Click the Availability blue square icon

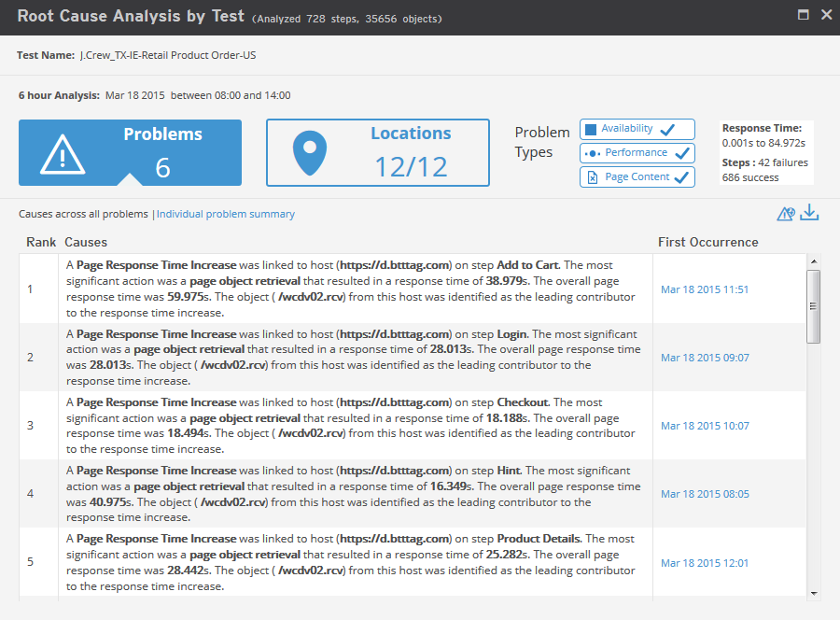(x=591, y=129)
